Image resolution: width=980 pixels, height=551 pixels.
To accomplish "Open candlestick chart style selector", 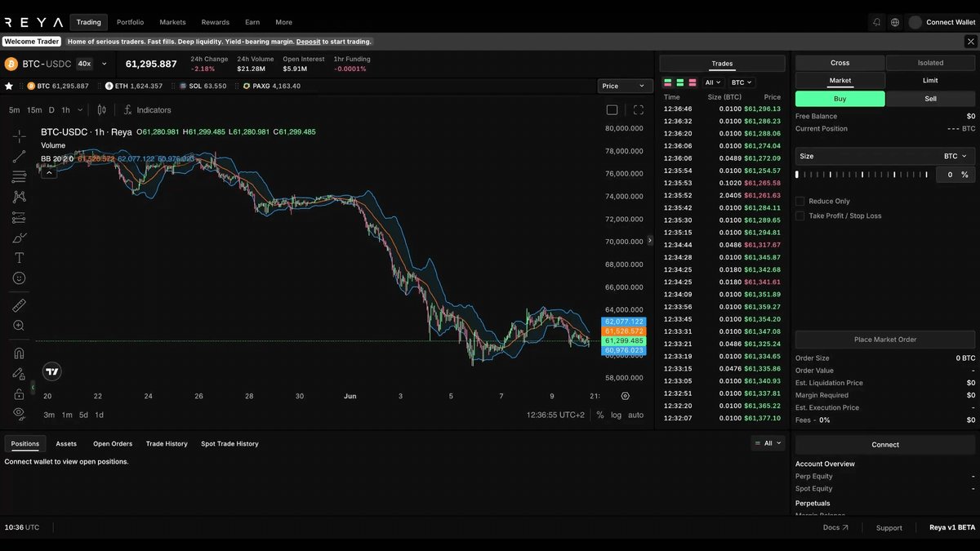I will 102,110.
